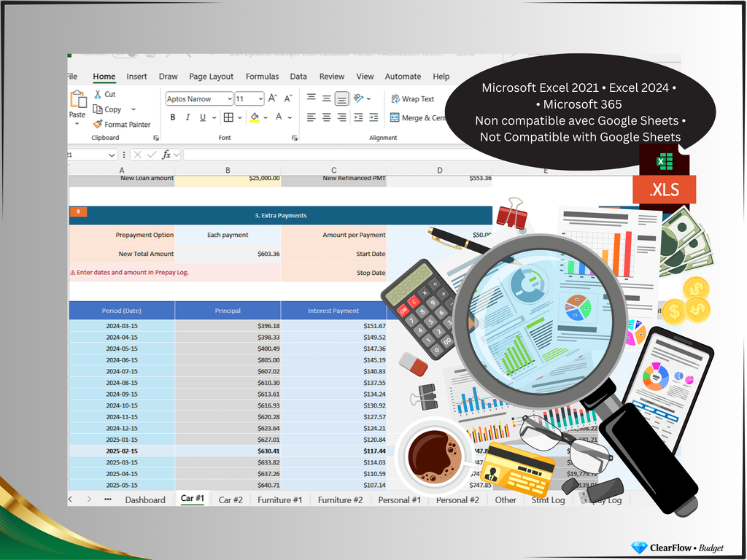Open the font size 11 dropdown
747x560 pixels.
(260, 98)
